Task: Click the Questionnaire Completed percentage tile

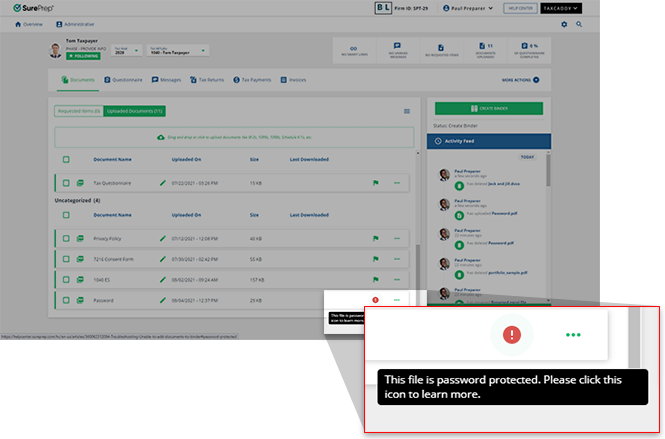Action: (529, 50)
